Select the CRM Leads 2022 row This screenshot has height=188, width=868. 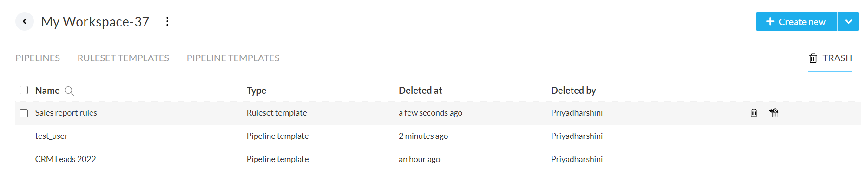(66, 159)
